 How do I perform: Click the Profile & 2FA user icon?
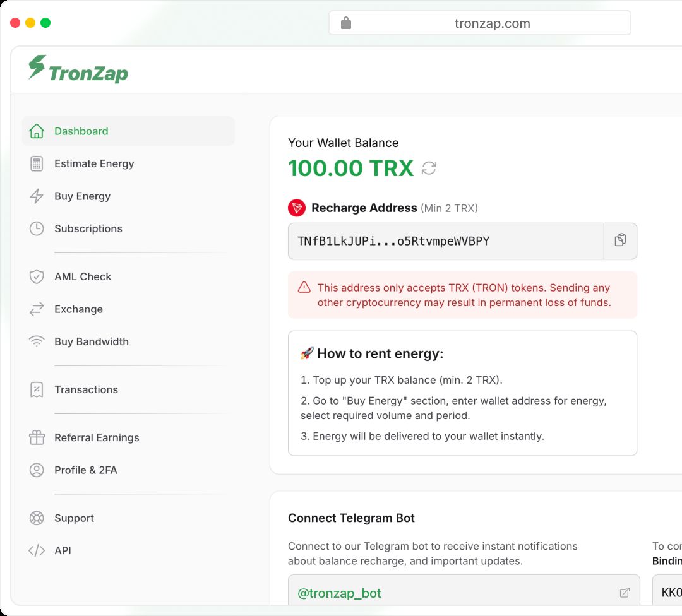pyautogui.click(x=37, y=470)
